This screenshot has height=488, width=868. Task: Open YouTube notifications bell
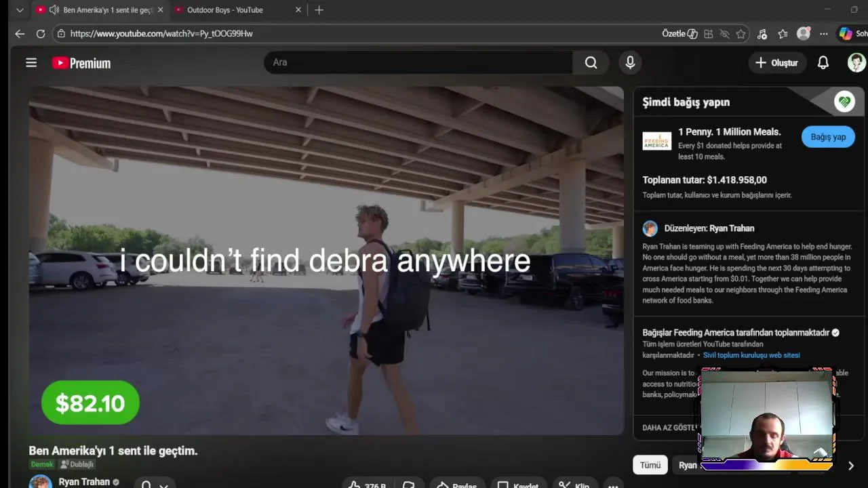(823, 62)
